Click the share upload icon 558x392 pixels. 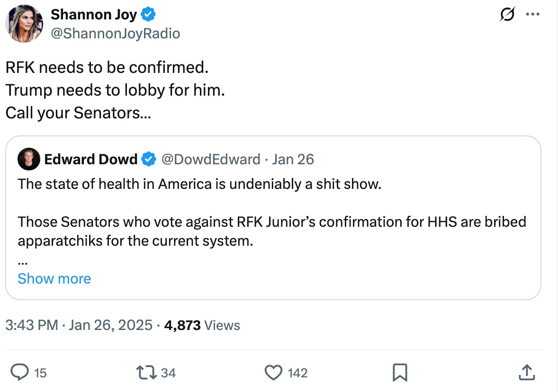pos(527,373)
